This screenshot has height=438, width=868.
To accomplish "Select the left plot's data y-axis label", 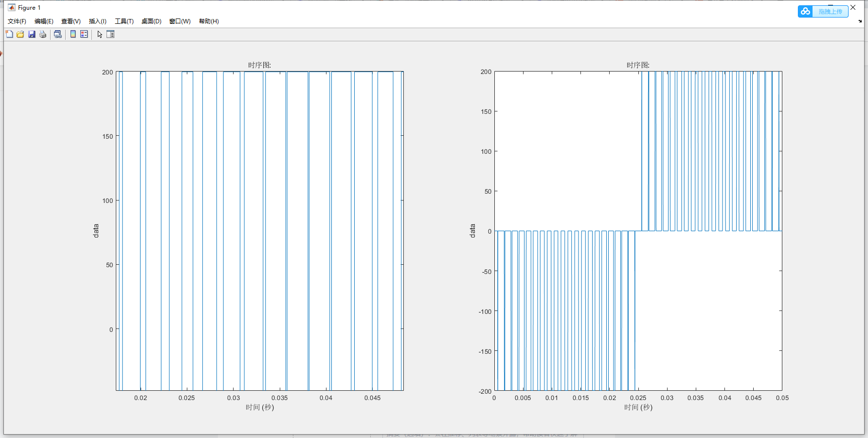I will click(x=96, y=231).
